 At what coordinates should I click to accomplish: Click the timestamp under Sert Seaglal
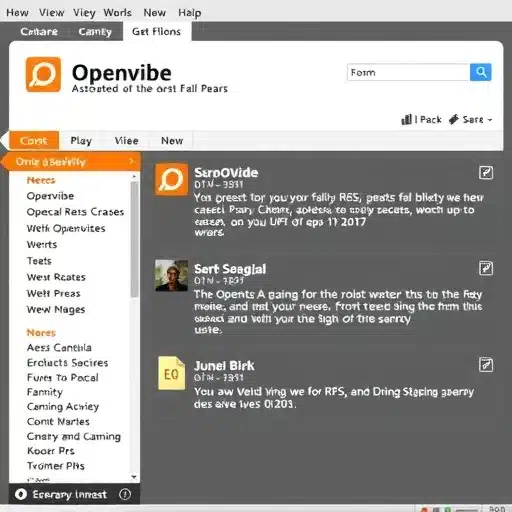click(219, 281)
